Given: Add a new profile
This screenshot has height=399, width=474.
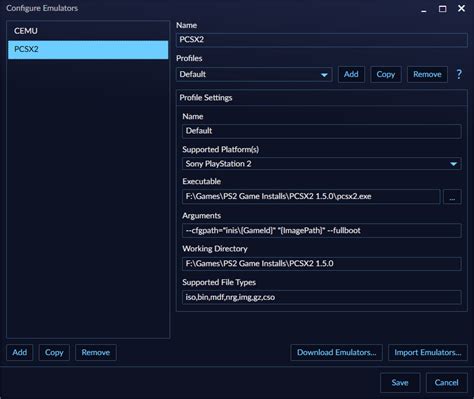Looking at the screenshot, I should (x=351, y=74).
